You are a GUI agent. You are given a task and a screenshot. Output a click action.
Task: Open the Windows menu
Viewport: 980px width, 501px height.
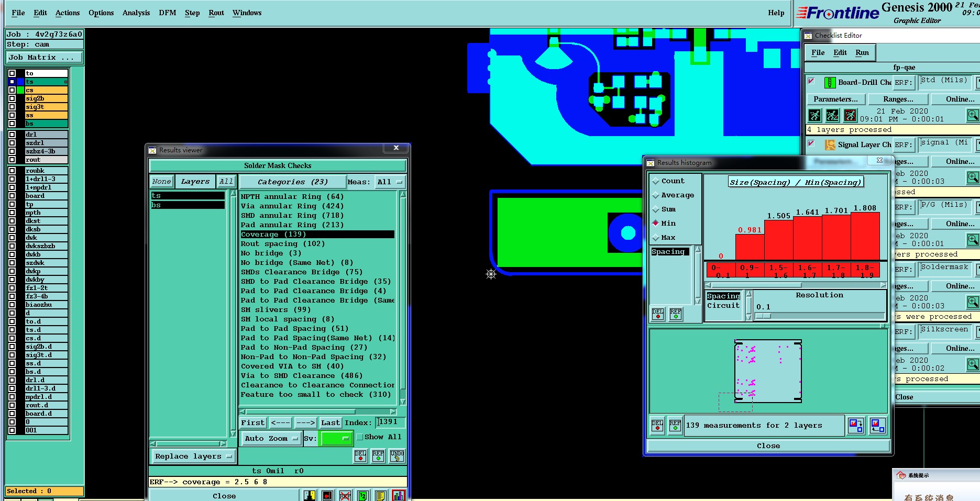pos(247,13)
